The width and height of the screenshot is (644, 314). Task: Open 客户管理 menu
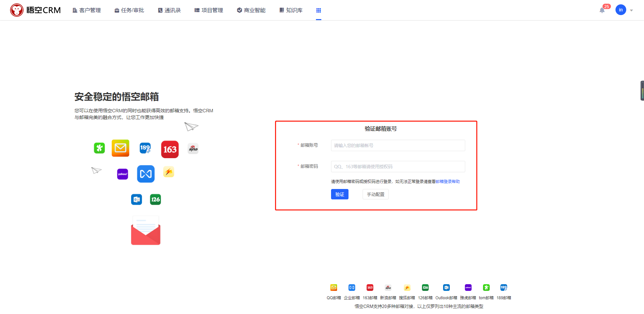[x=87, y=10]
